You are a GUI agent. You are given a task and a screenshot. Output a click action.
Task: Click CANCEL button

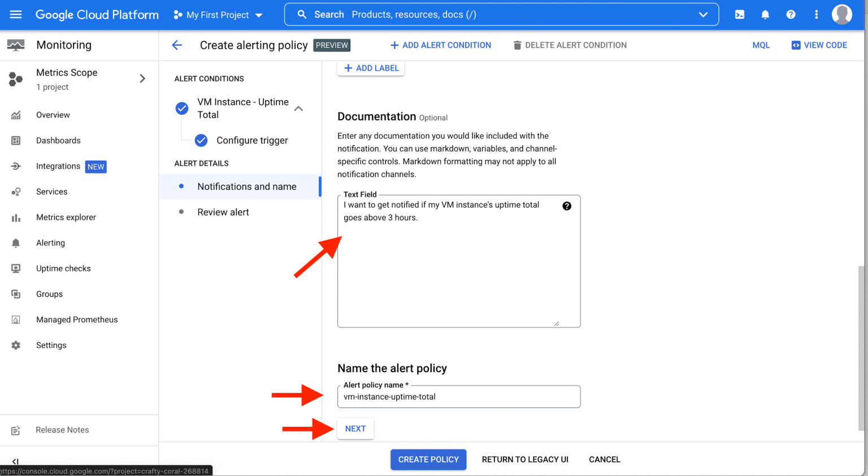605,460
